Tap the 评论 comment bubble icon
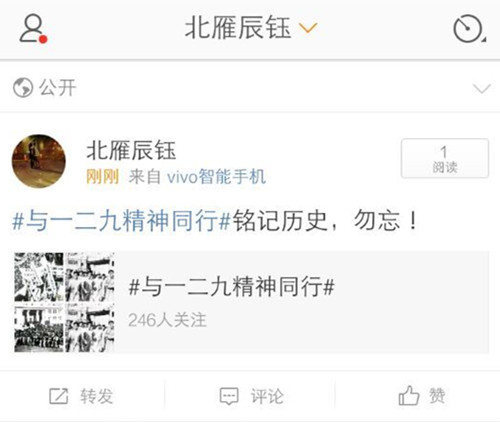The width and height of the screenshot is (500, 422). [229, 396]
